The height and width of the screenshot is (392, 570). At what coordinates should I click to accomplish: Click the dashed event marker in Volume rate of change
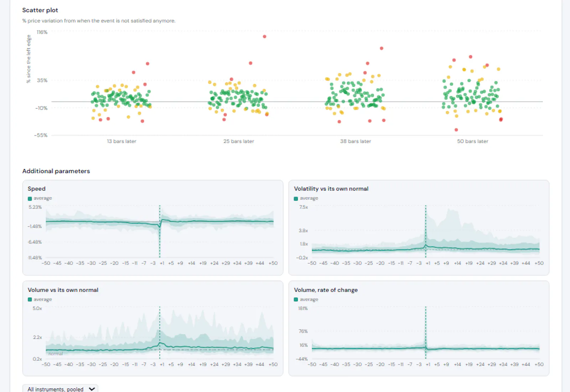426,333
